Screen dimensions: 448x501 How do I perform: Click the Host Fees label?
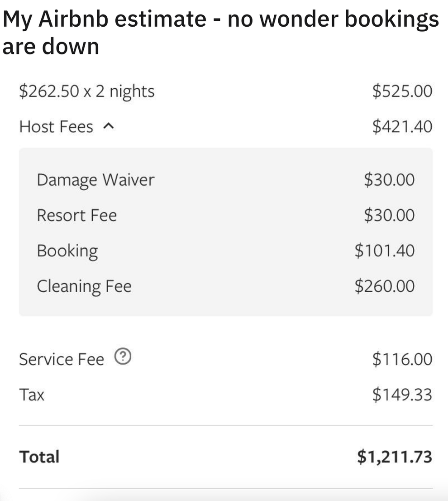[x=56, y=127]
